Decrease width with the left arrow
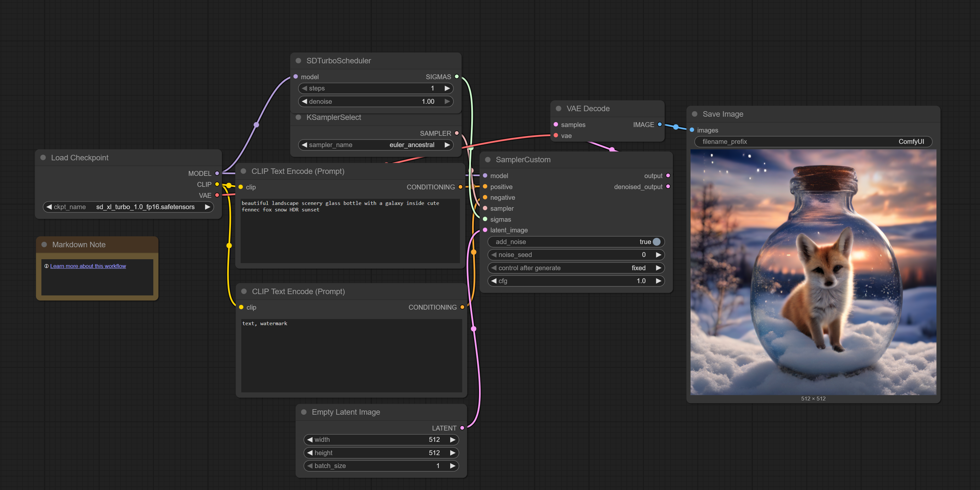The height and width of the screenshot is (490, 980). [310, 440]
